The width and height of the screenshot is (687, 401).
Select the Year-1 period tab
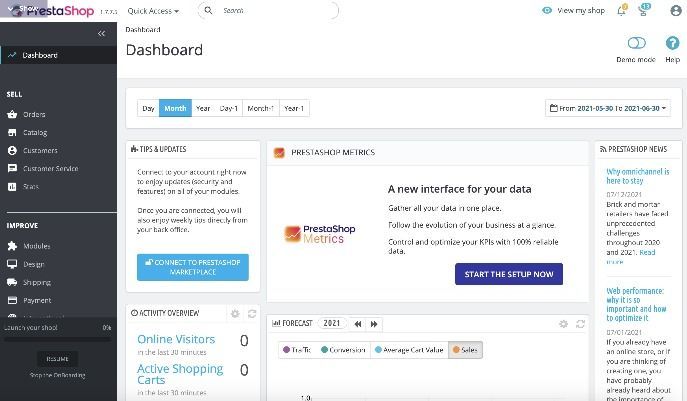tap(294, 108)
